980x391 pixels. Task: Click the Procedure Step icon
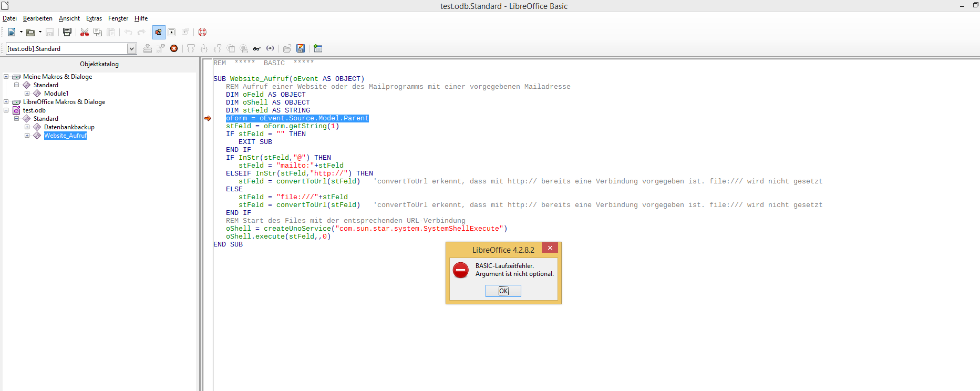191,48
